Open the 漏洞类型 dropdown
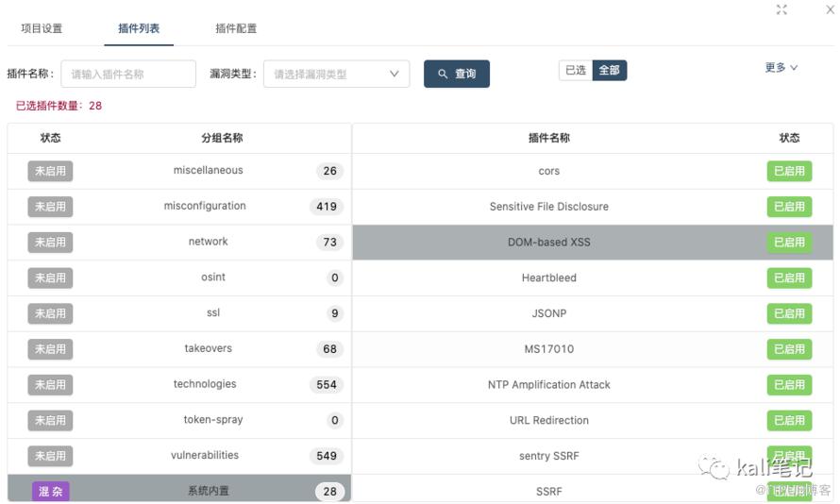The image size is (840, 504). coord(336,74)
